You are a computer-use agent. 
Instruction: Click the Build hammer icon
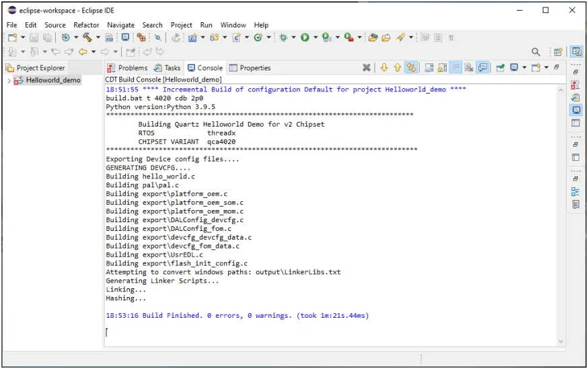tap(87, 38)
